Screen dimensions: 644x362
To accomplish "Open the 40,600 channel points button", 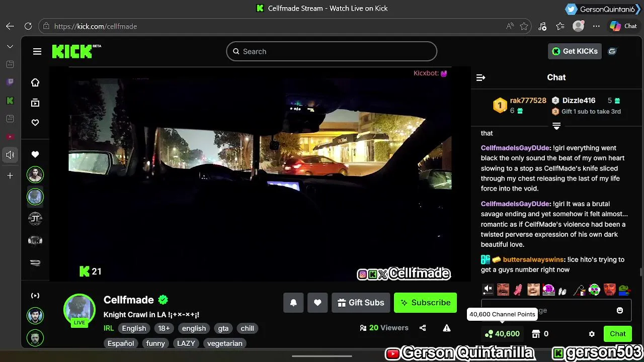I will pos(502,334).
